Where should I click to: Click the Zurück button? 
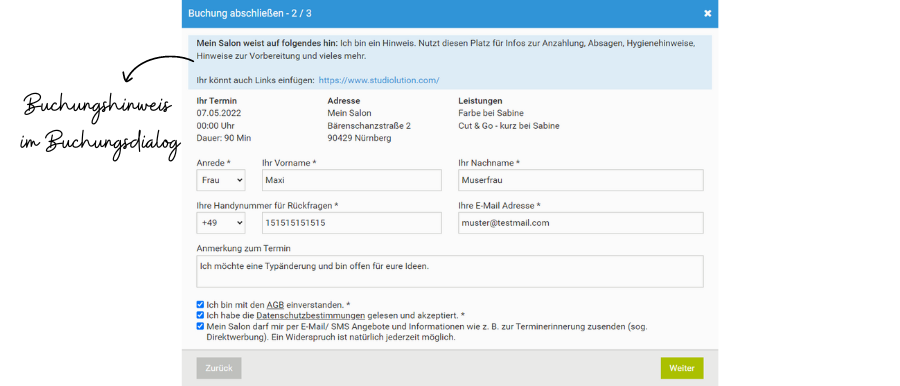pyautogui.click(x=219, y=368)
